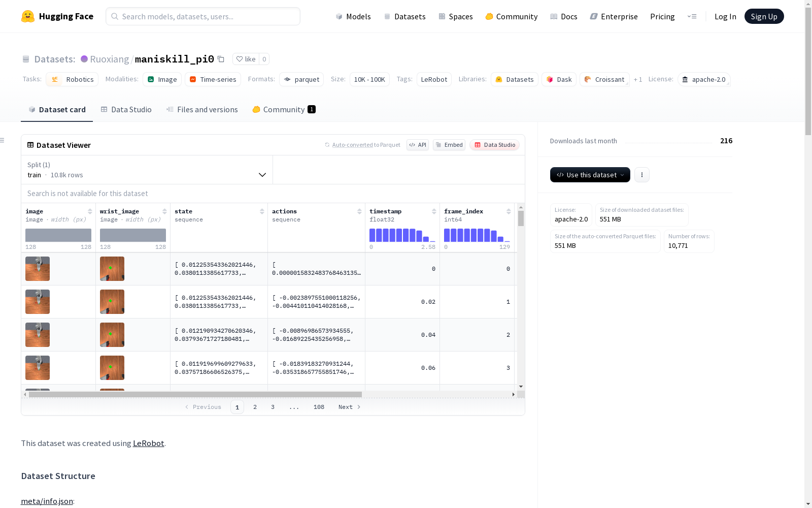Switch to the Data Studio tab
This screenshot has height=508, width=812.
(x=126, y=110)
